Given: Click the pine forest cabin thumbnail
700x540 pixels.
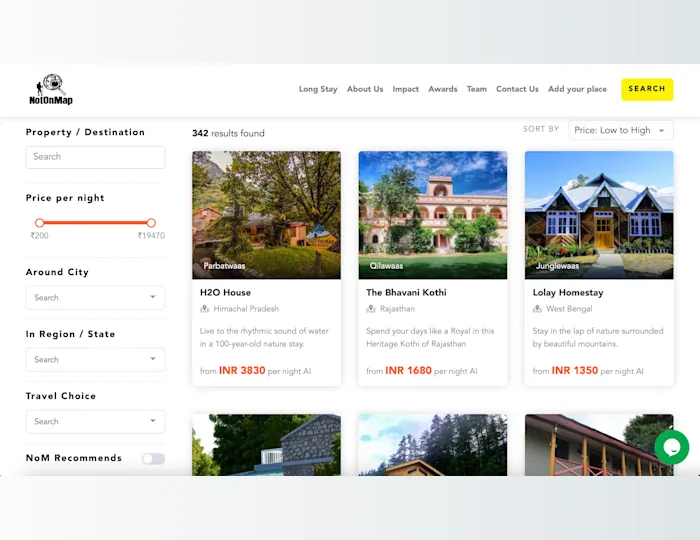Looking at the screenshot, I should tap(433, 445).
